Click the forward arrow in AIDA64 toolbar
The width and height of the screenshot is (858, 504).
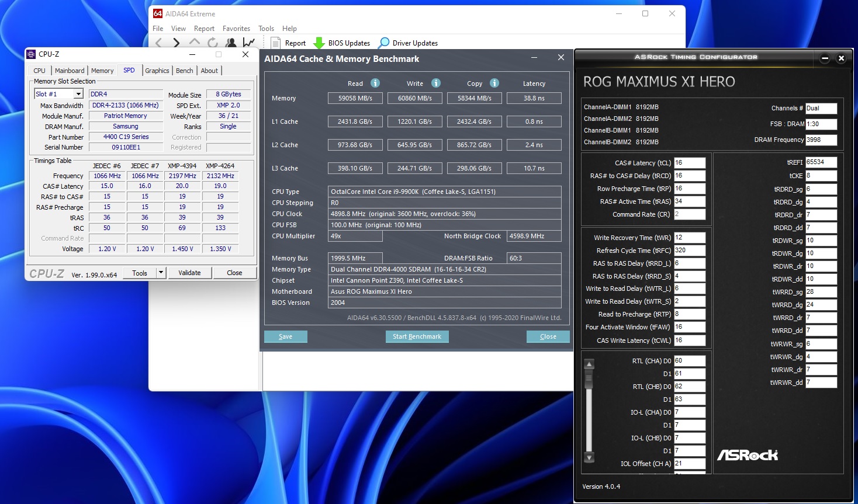pyautogui.click(x=176, y=43)
